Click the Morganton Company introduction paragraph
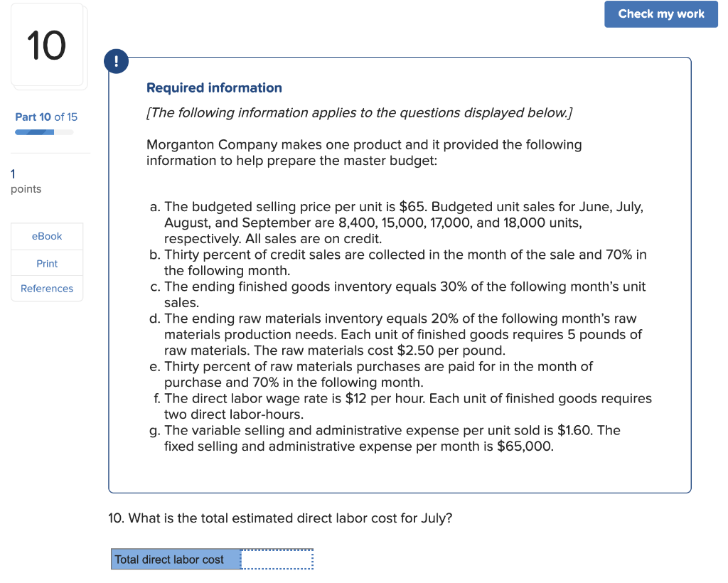 point(364,152)
